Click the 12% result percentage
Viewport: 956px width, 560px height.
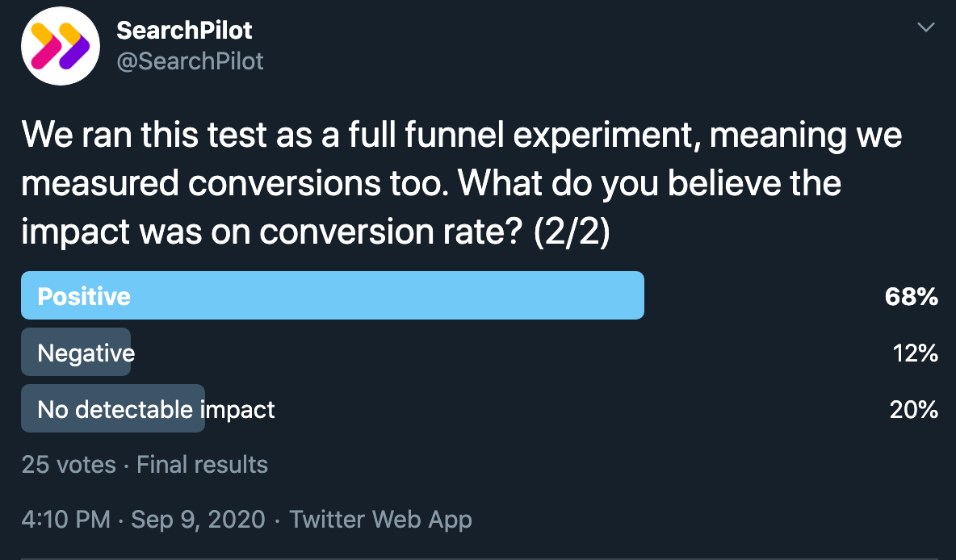(915, 353)
